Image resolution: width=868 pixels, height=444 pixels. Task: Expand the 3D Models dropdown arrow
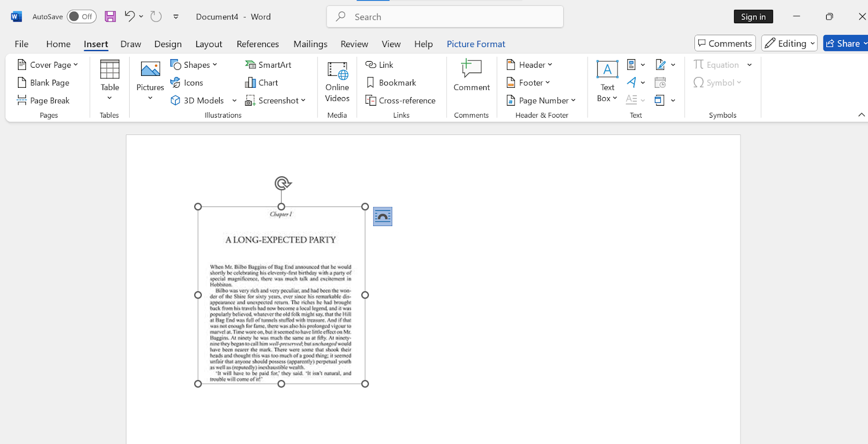coord(234,100)
